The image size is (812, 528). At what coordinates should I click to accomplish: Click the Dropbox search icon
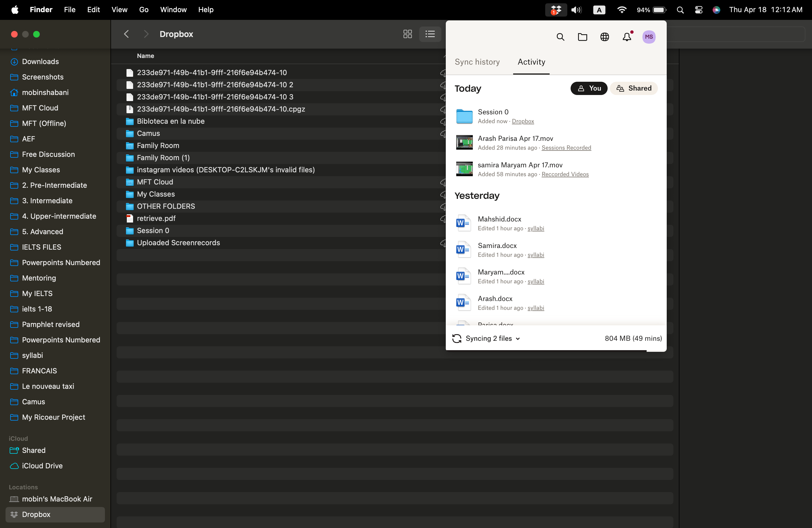(560, 37)
